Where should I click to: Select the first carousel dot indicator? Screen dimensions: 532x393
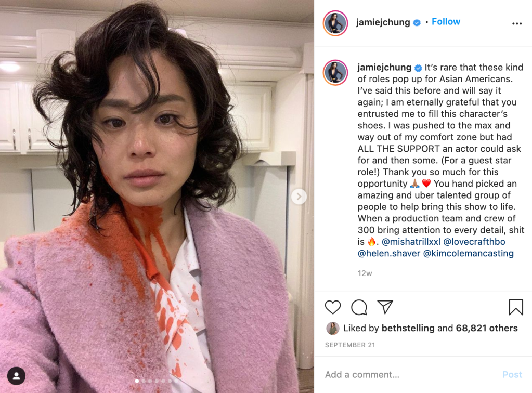coord(137,381)
